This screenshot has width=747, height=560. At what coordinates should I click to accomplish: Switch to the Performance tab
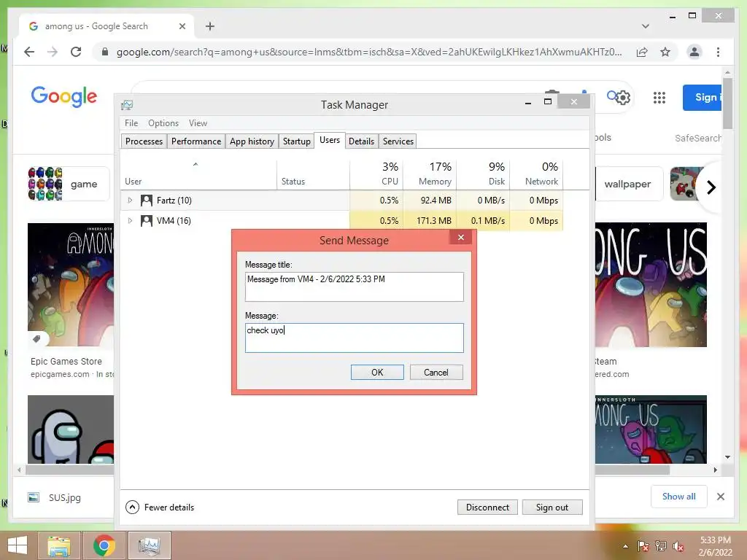point(196,141)
